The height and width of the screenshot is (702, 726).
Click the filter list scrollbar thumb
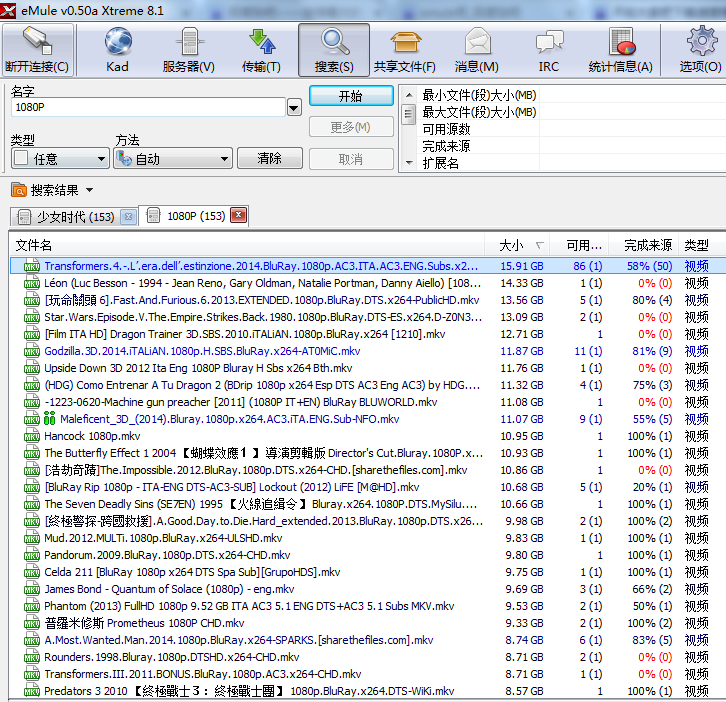point(408,113)
